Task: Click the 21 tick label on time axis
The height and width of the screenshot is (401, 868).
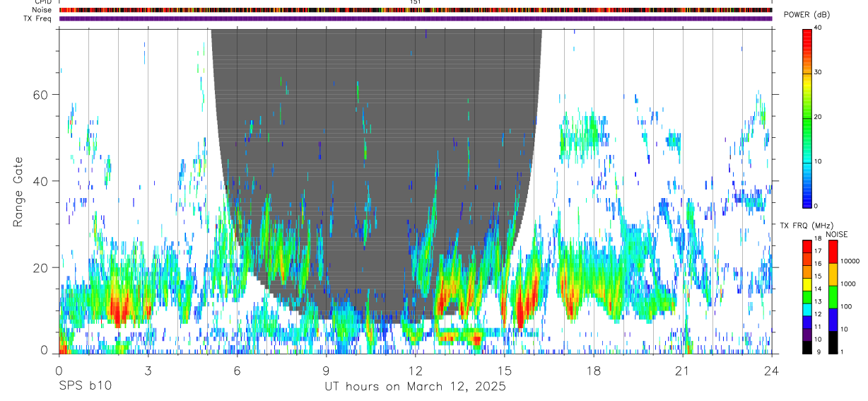Action: click(x=682, y=370)
